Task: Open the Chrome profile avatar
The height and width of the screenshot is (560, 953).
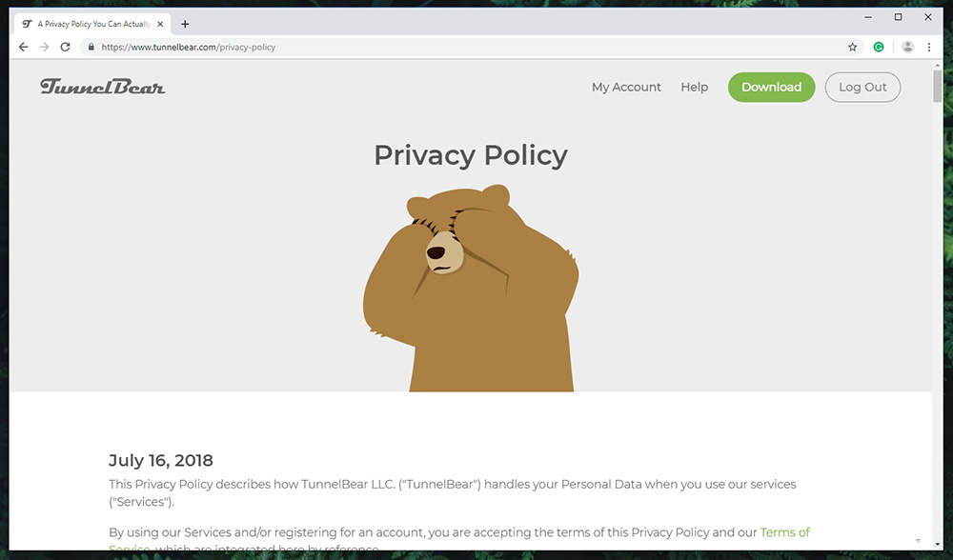Action: (x=907, y=47)
